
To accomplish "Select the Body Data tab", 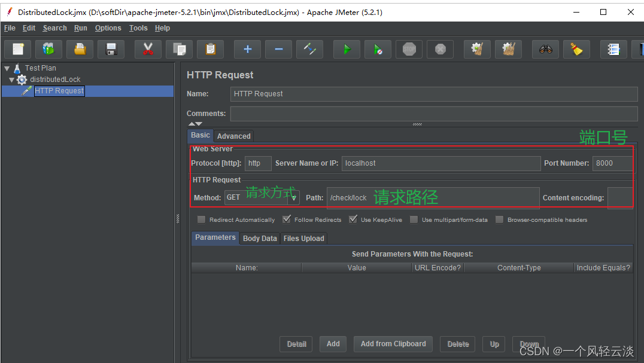I will tap(260, 238).
